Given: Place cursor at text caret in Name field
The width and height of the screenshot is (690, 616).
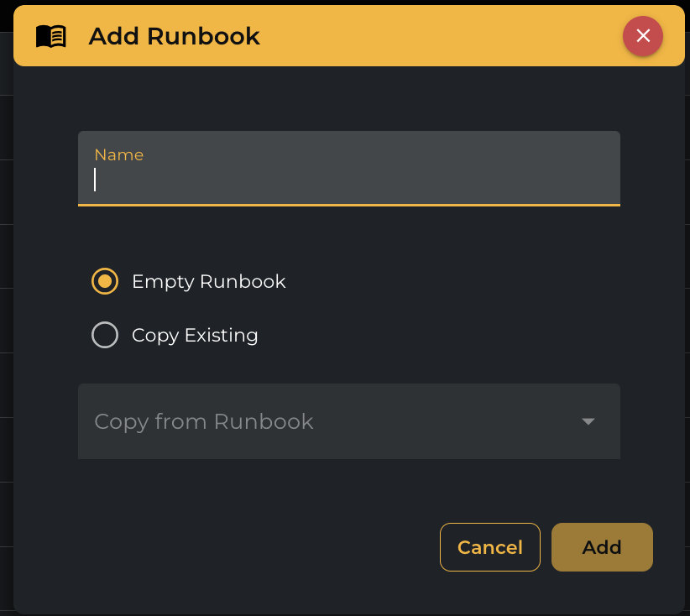Looking at the screenshot, I should [x=96, y=180].
